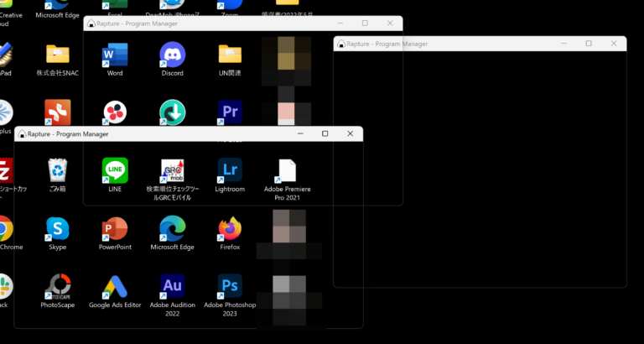Close the Rapture window above Discord icon
The height and width of the screenshot is (344, 644).
coord(390,23)
